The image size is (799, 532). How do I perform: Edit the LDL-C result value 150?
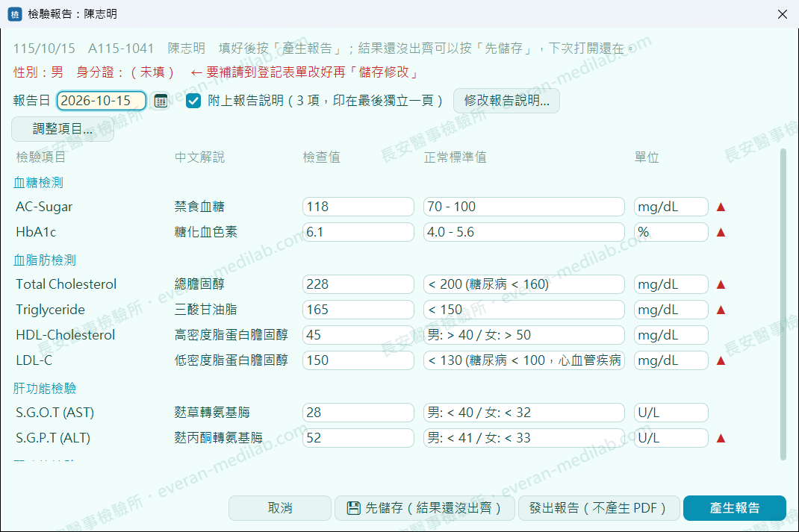[358, 360]
